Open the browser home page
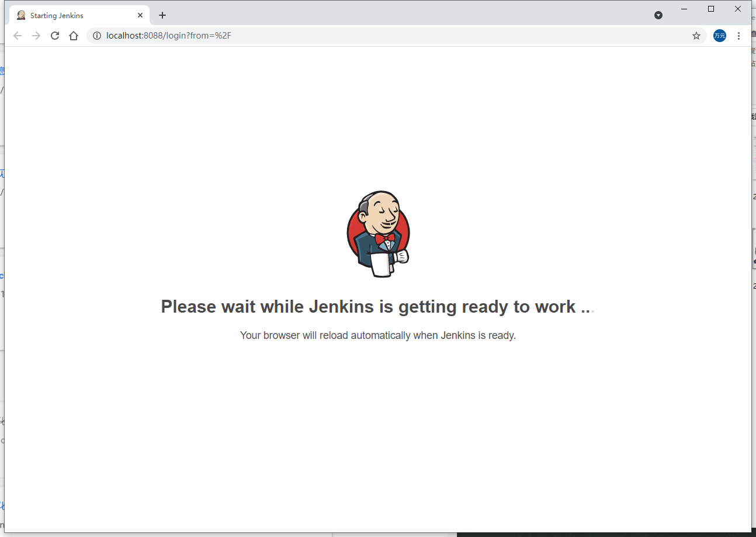The image size is (756, 537). (74, 36)
